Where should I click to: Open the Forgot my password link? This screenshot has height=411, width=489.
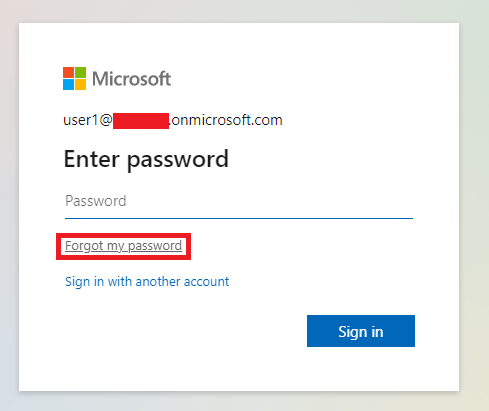point(123,246)
